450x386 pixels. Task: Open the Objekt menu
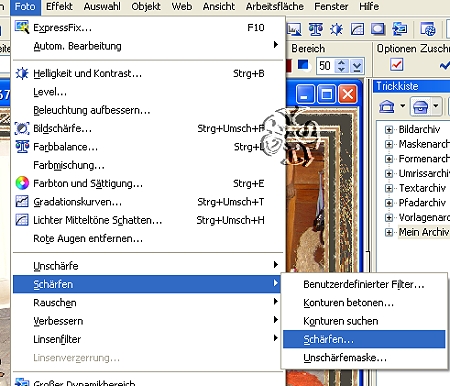[x=146, y=7]
